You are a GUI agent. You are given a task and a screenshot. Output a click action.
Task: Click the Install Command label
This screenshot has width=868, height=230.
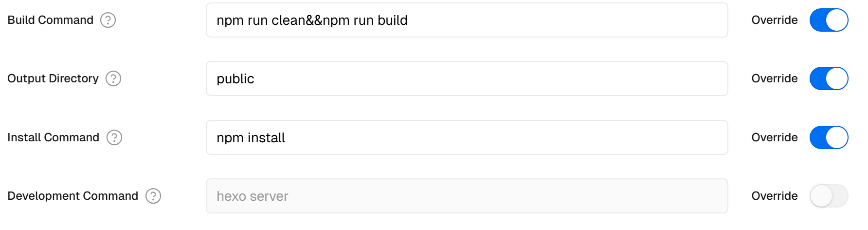(x=54, y=137)
